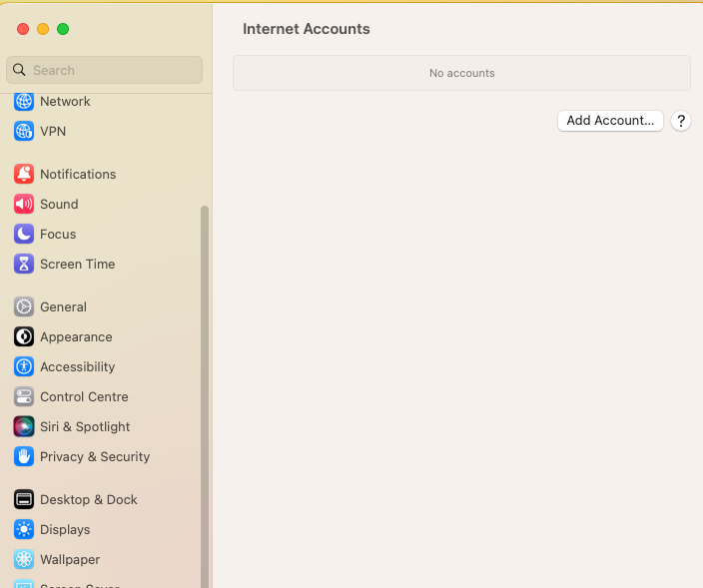Choose Accessibility sidebar label
This screenshot has height=588, width=703.
tap(78, 367)
